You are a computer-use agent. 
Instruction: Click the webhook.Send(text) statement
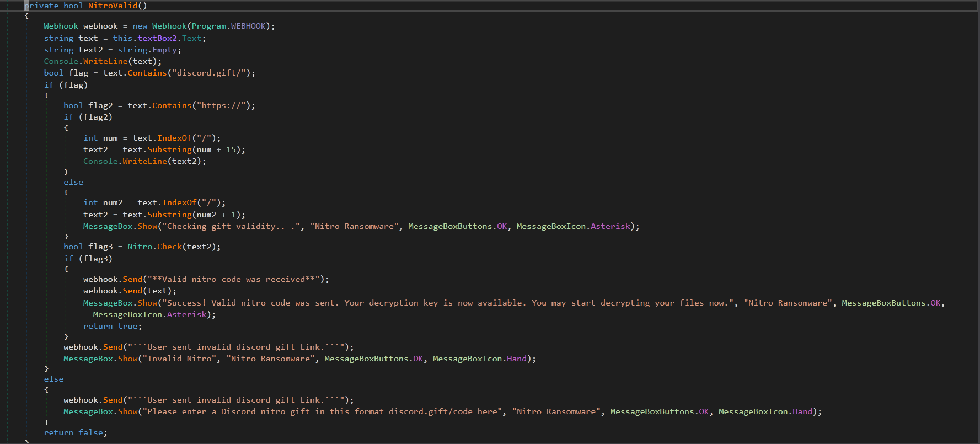(130, 291)
